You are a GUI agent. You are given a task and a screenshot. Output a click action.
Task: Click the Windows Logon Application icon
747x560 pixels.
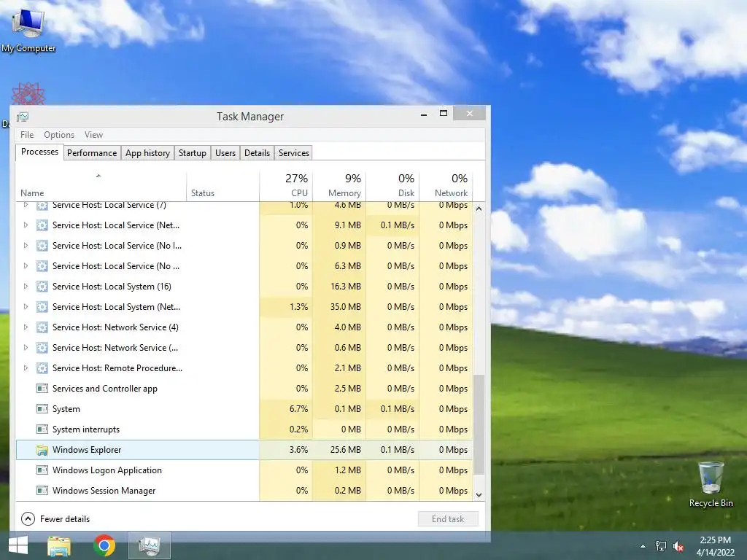pyautogui.click(x=42, y=470)
